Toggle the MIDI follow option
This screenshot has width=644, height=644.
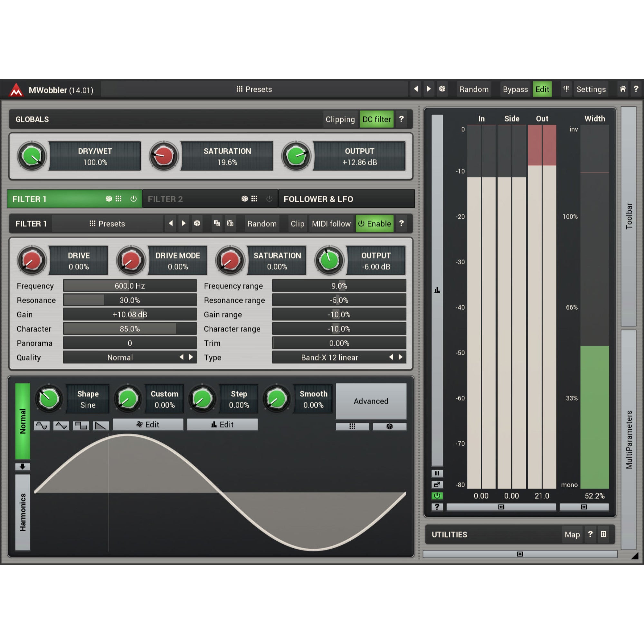click(x=331, y=223)
